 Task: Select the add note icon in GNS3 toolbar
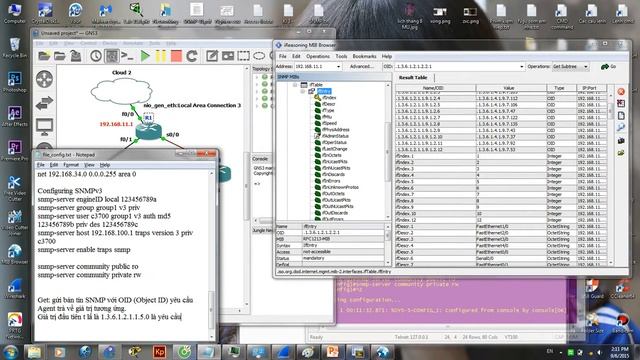212,56
